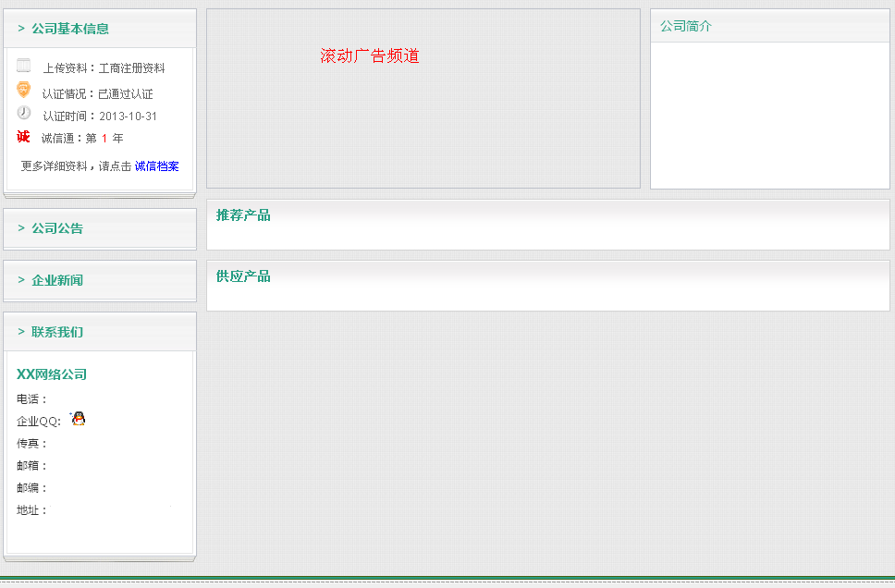Click the red 诚 icon for 诚信通
Image resolution: width=895 pixels, height=588 pixels.
click(24, 137)
